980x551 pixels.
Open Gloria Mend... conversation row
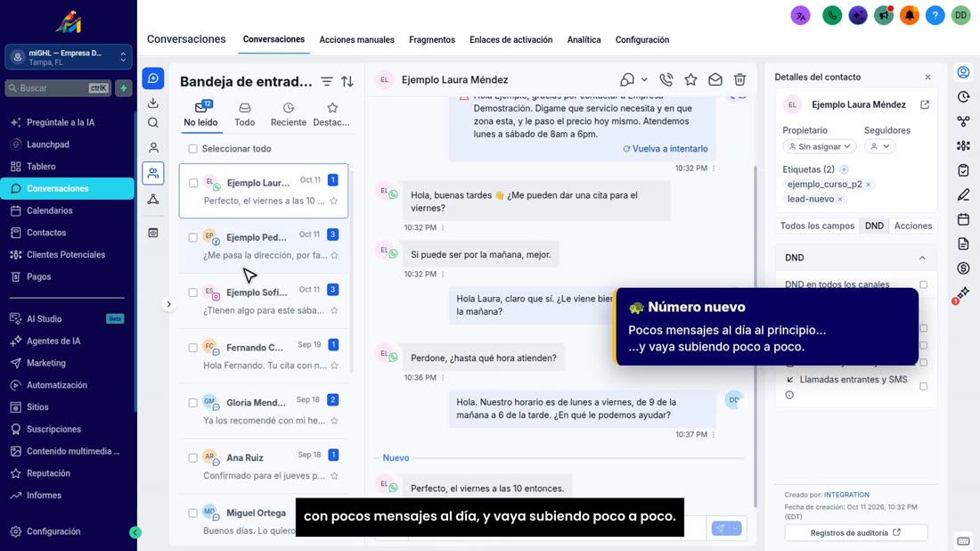[x=264, y=411]
